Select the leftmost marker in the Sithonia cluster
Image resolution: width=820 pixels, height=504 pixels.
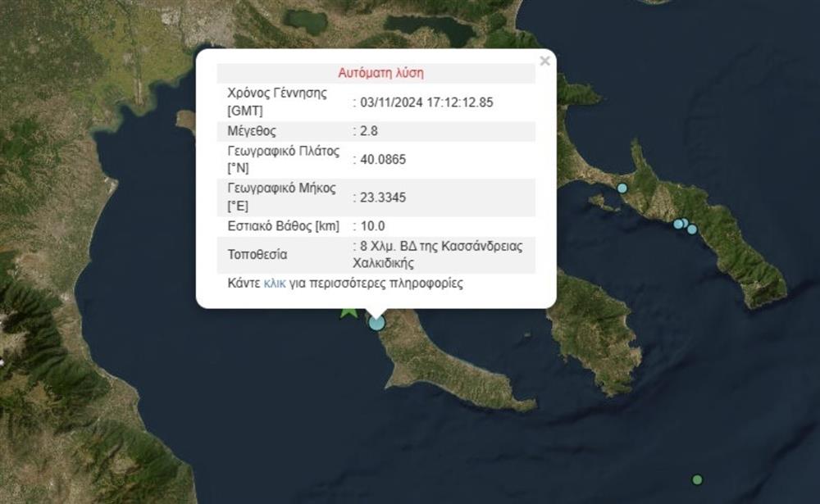[678, 223]
